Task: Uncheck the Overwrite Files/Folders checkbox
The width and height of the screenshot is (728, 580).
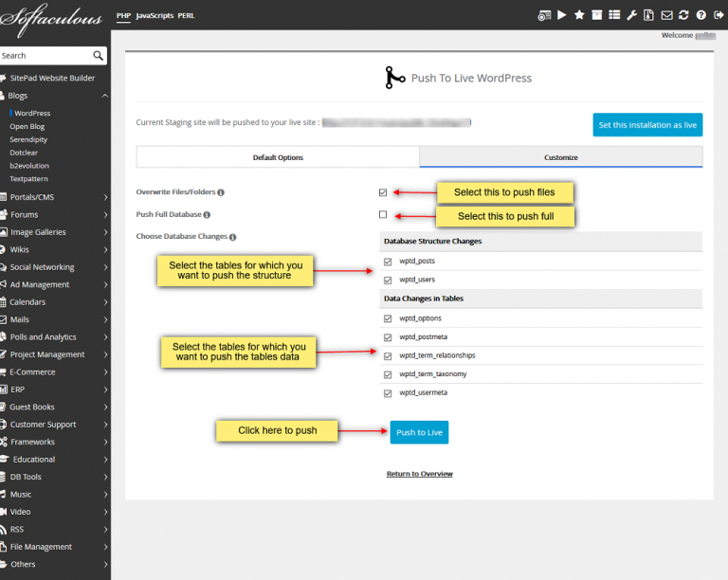Action: tap(383, 192)
